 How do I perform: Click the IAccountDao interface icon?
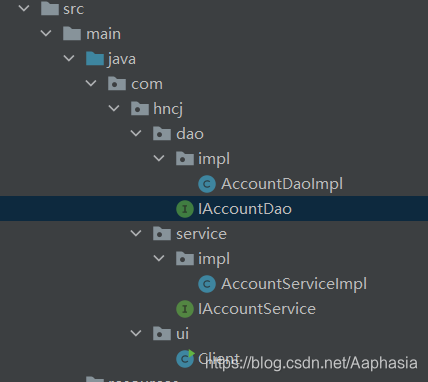coord(185,209)
